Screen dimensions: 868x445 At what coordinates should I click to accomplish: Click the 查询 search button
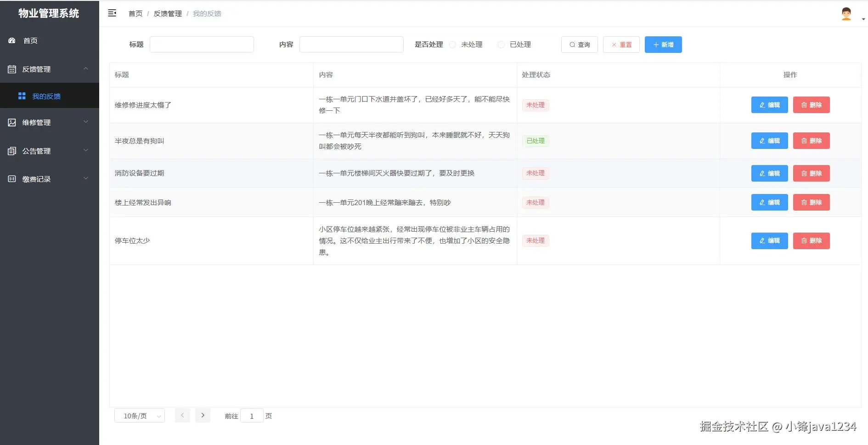click(x=580, y=45)
